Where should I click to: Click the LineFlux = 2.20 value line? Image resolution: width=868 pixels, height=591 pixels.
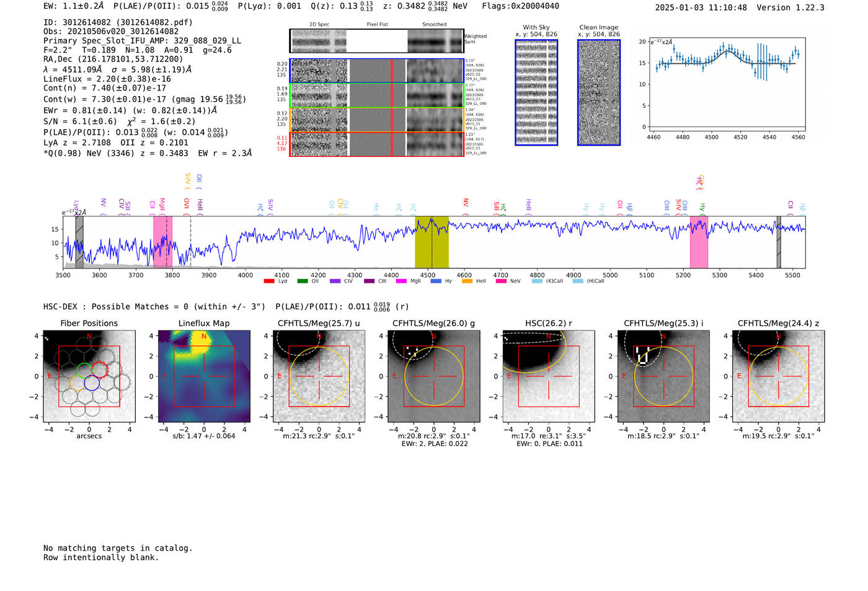pyautogui.click(x=107, y=79)
